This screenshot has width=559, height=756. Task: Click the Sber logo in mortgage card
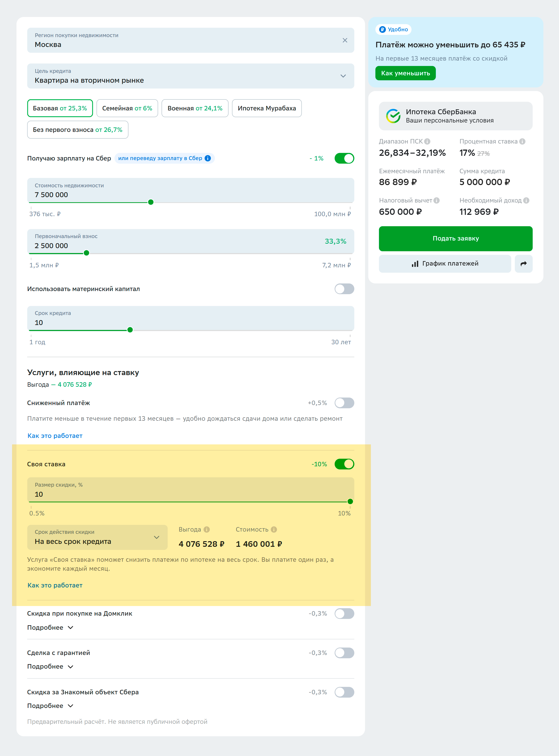point(393,116)
